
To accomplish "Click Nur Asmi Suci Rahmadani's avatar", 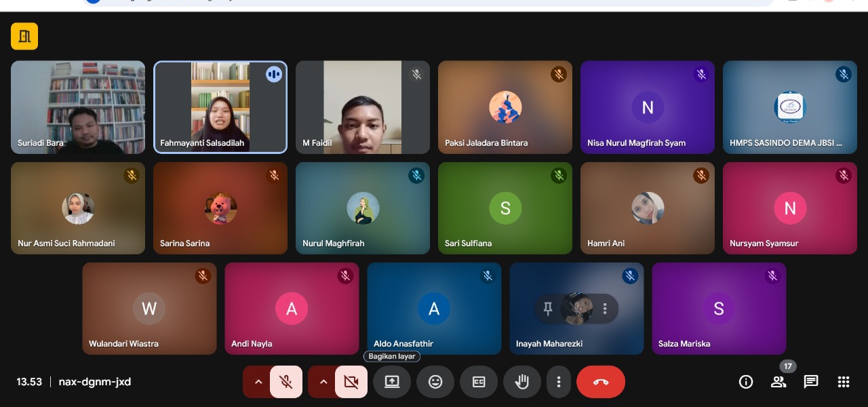I will pyautogui.click(x=78, y=208).
